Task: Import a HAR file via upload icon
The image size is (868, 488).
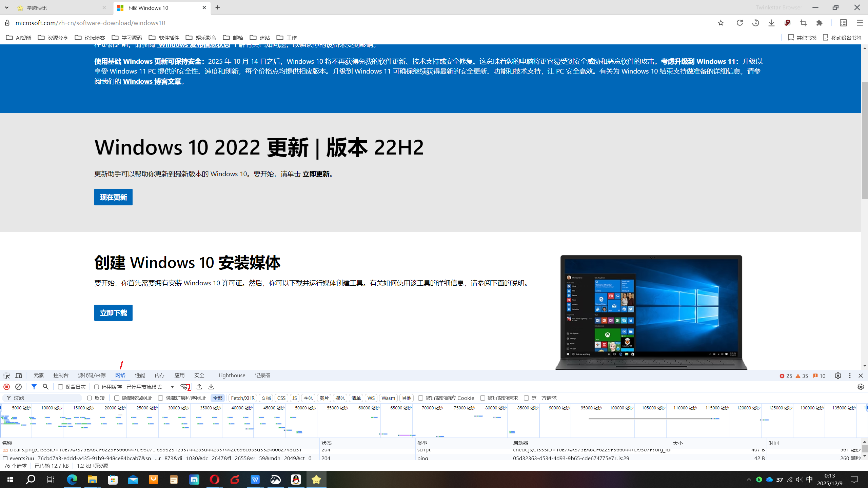Action: (x=199, y=387)
